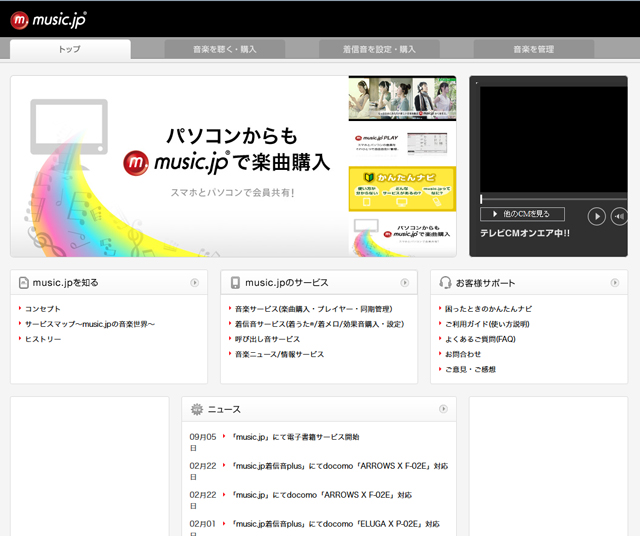
Task: Open ご利用ガイド(使い方説明) link
Action: (x=487, y=324)
